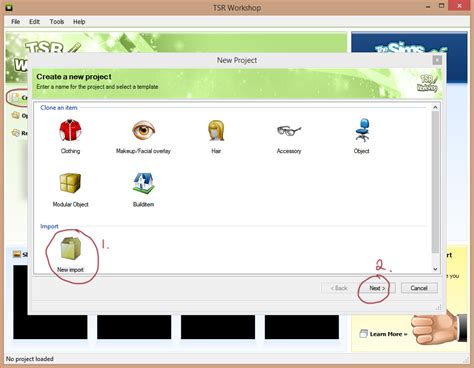Click the disabled Back button
The image size is (474, 368).
coord(339,288)
